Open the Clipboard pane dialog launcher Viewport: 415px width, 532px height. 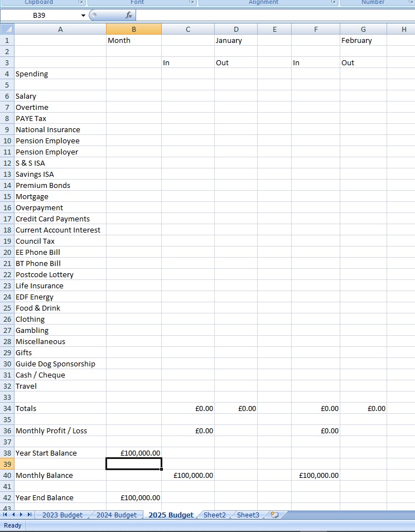pyautogui.click(x=81, y=3)
